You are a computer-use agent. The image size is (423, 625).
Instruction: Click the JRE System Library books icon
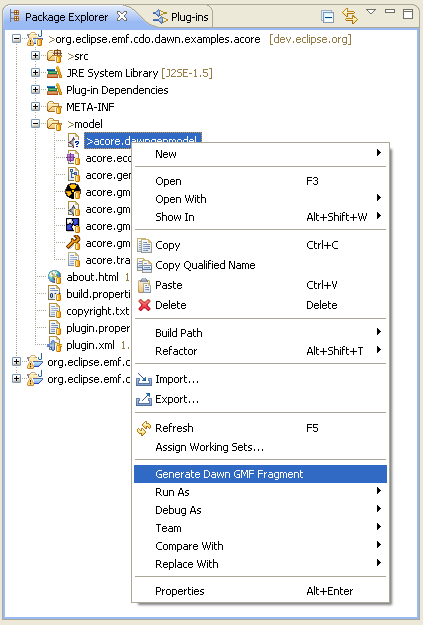pyautogui.click(x=54, y=73)
